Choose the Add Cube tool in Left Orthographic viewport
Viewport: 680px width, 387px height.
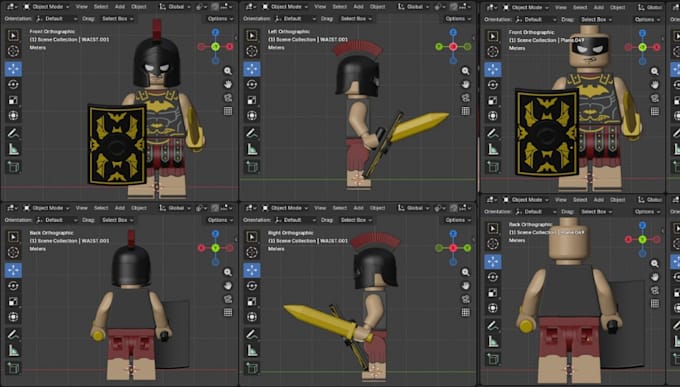252,166
